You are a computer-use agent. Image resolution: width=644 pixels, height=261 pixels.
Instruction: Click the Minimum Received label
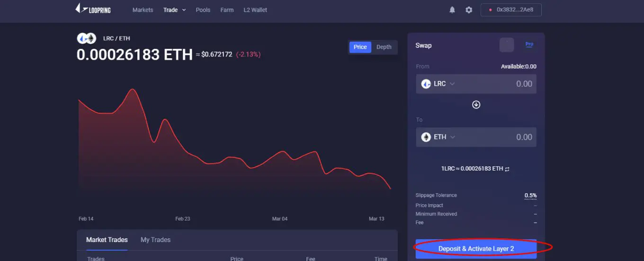pos(436,214)
